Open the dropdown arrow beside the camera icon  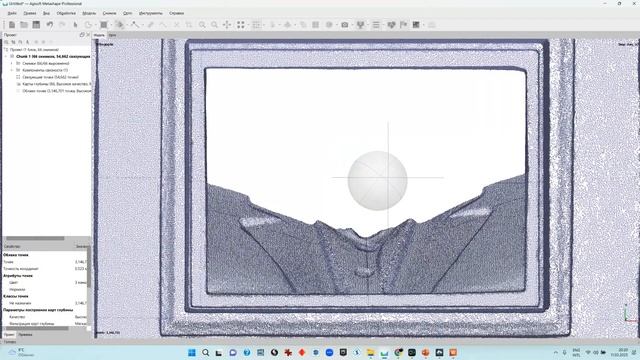pos(351,25)
